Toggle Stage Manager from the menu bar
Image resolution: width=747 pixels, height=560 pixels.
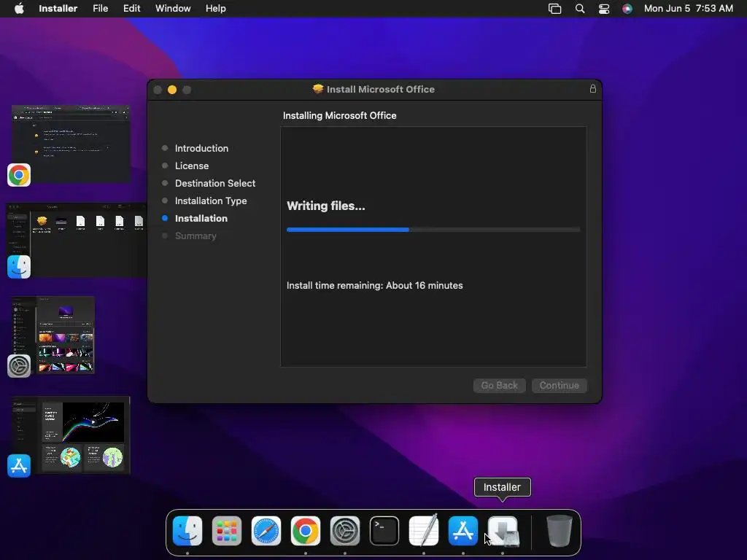[554, 9]
